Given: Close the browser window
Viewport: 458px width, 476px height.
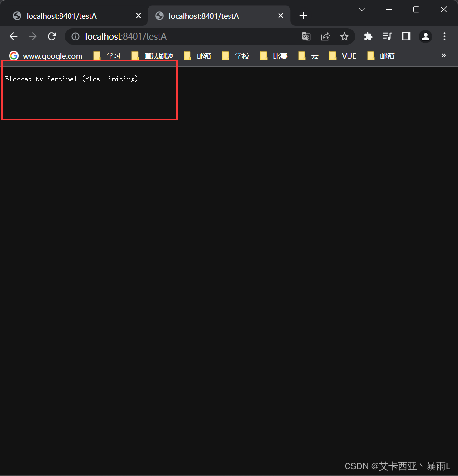Looking at the screenshot, I should point(444,10).
